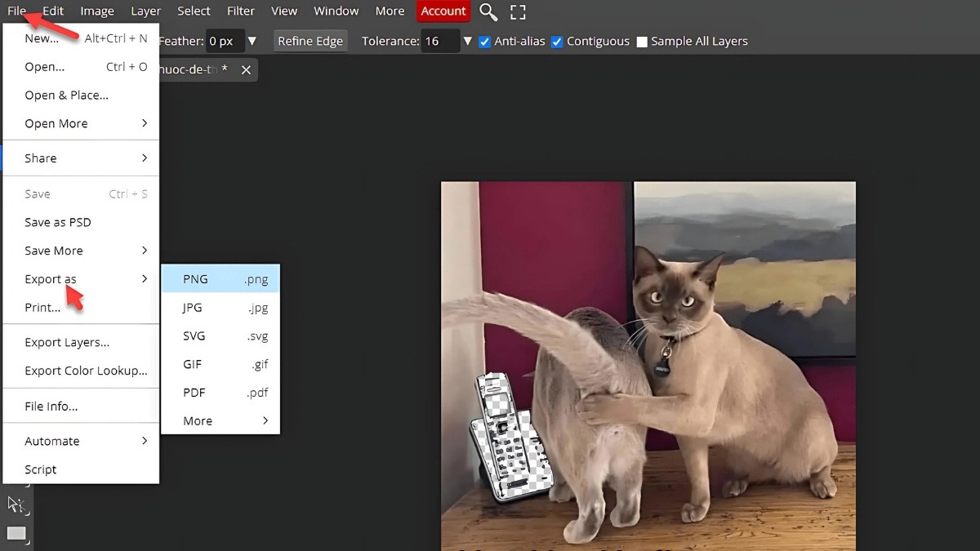
Task: Select Export Color Lookup... entry
Action: (82, 371)
